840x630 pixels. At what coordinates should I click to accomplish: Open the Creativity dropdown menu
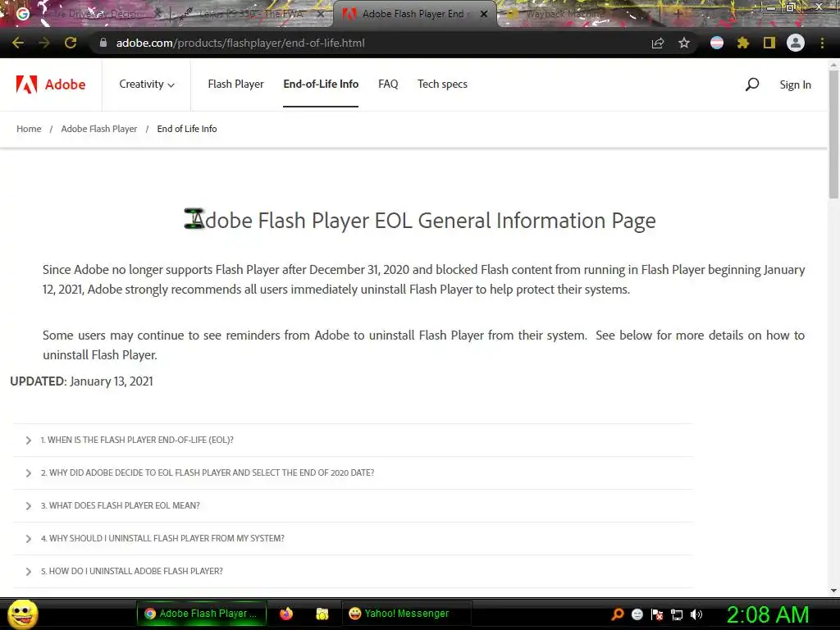point(147,84)
